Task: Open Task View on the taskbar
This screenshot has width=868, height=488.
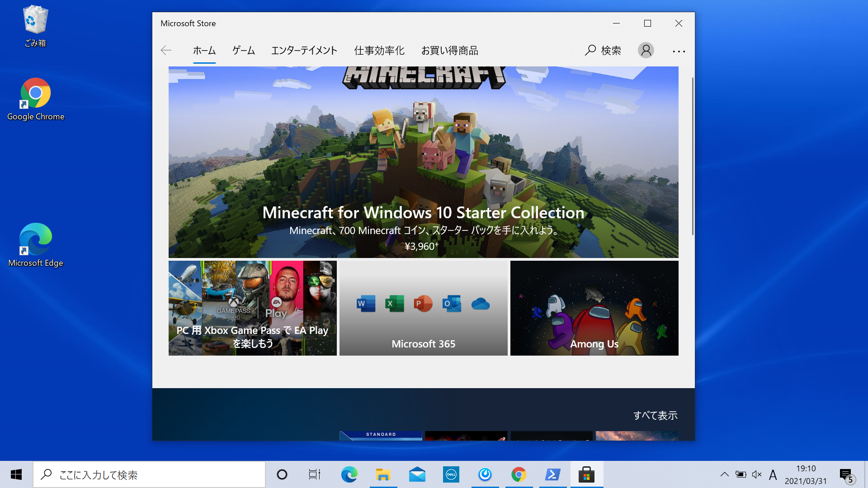Action: pyautogui.click(x=315, y=474)
